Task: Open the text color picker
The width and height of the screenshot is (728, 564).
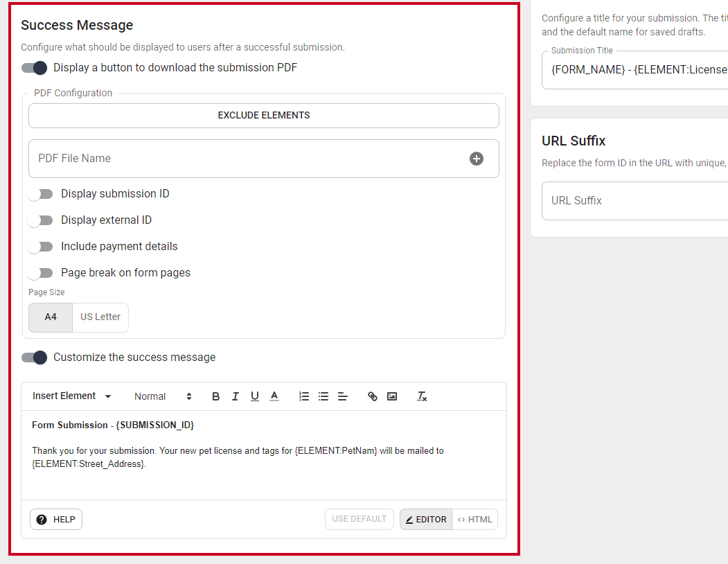Action: [274, 396]
